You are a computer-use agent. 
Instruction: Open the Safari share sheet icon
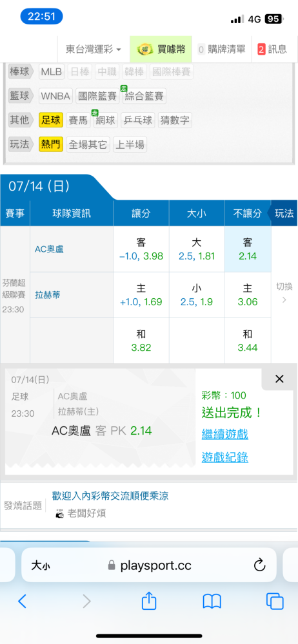[149, 600]
